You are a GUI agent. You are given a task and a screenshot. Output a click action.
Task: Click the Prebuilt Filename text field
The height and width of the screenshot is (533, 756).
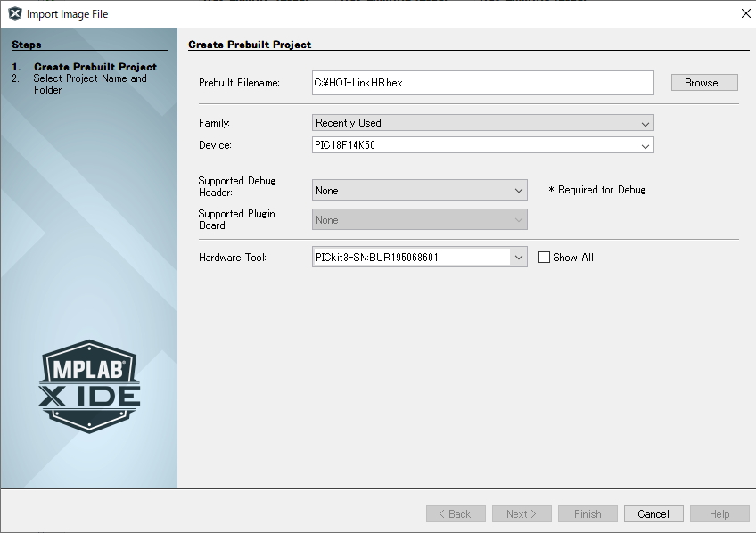tap(482, 83)
